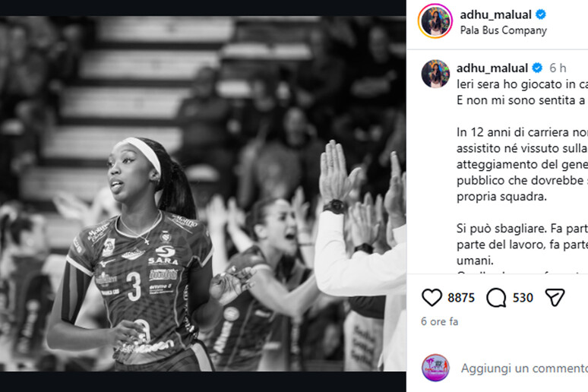Viewport: 588px width, 392px height.
Task: Click the verified badge in the post header
Action: point(541,14)
